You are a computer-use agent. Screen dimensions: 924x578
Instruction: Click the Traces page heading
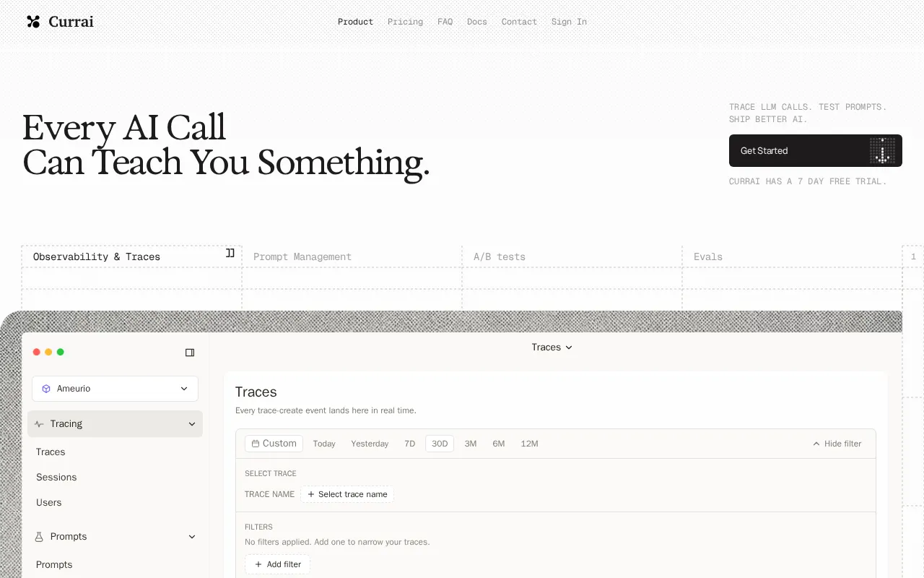point(256,392)
